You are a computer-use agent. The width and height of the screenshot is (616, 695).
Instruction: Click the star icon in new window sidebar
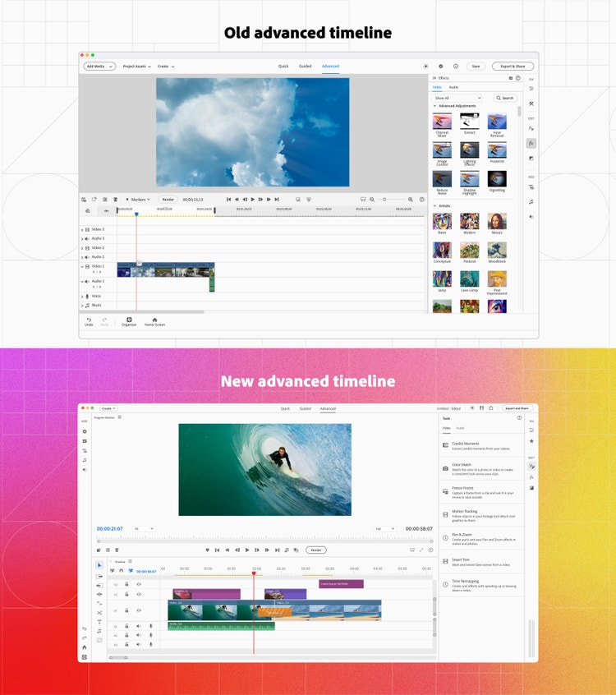531,441
